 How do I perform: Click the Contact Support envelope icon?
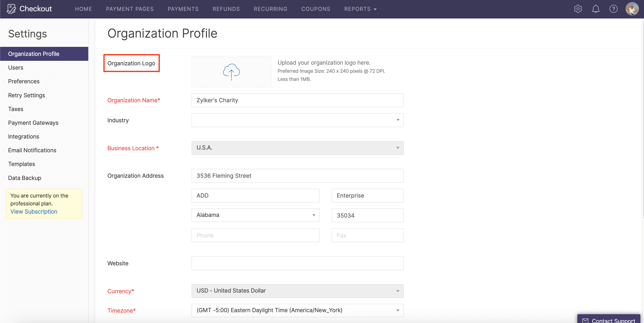[x=585, y=320]
